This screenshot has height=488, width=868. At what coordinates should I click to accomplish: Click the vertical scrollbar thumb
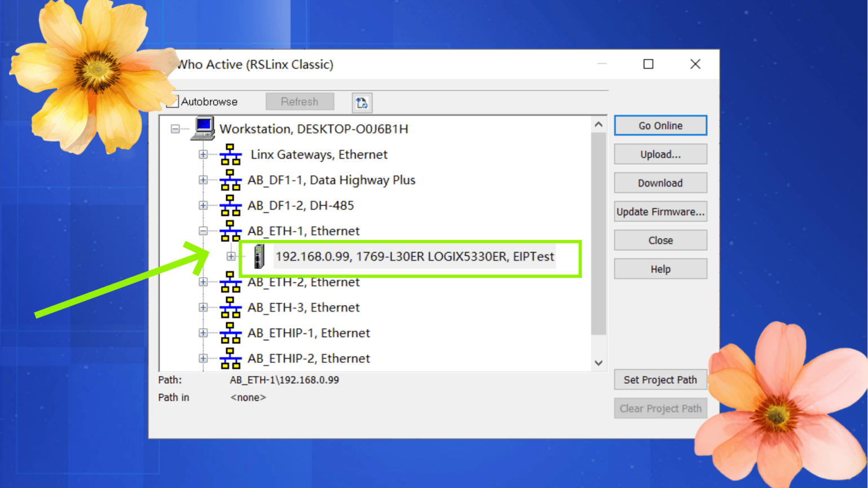598,234
